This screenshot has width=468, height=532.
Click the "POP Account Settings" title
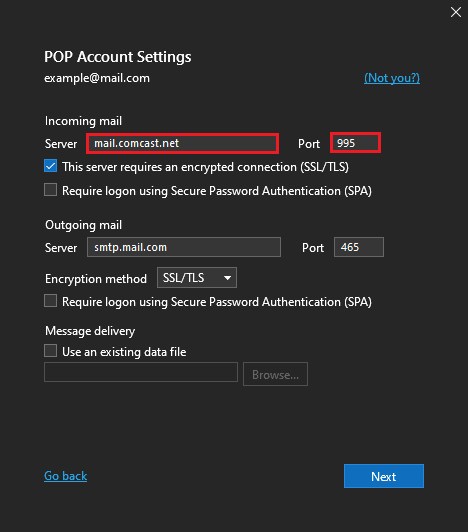tap(118, 57)
